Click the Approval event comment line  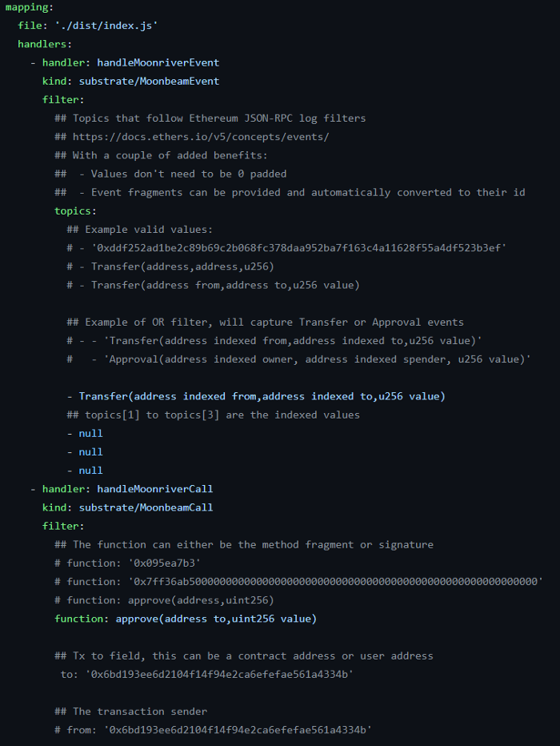pyautogui.click(x=317, y=359)
